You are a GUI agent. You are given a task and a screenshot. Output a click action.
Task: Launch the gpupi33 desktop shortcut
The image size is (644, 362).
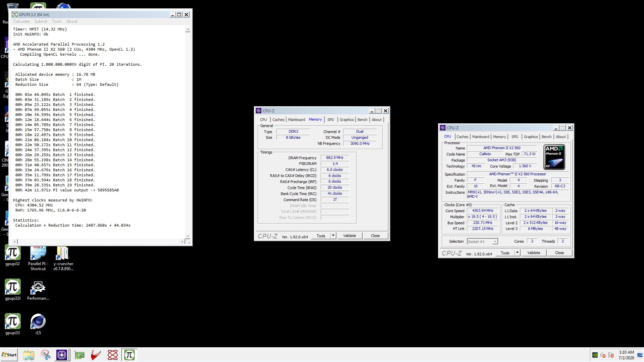coord(12,324)
